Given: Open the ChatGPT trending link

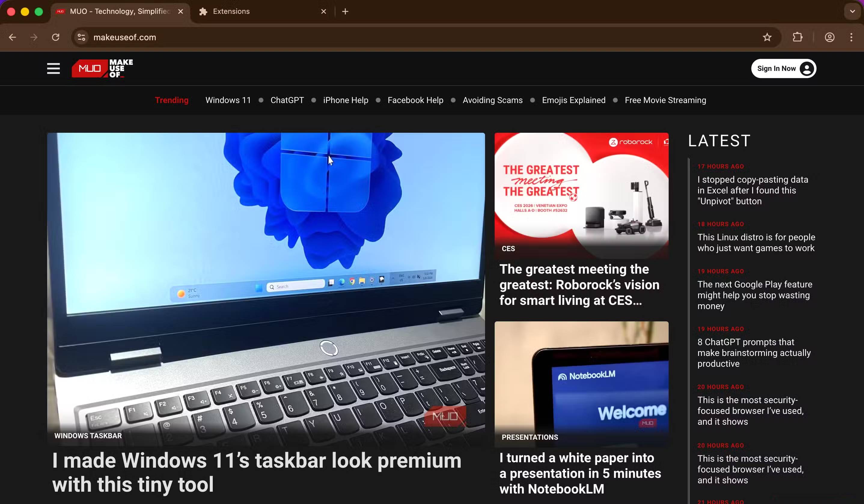Looking at the screenshot, I should 287,100.
